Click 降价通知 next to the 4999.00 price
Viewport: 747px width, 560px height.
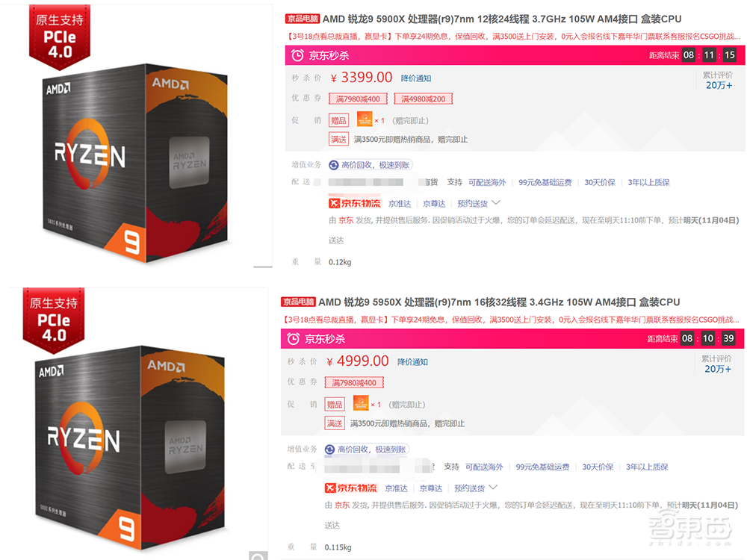[x=412, y=362]
